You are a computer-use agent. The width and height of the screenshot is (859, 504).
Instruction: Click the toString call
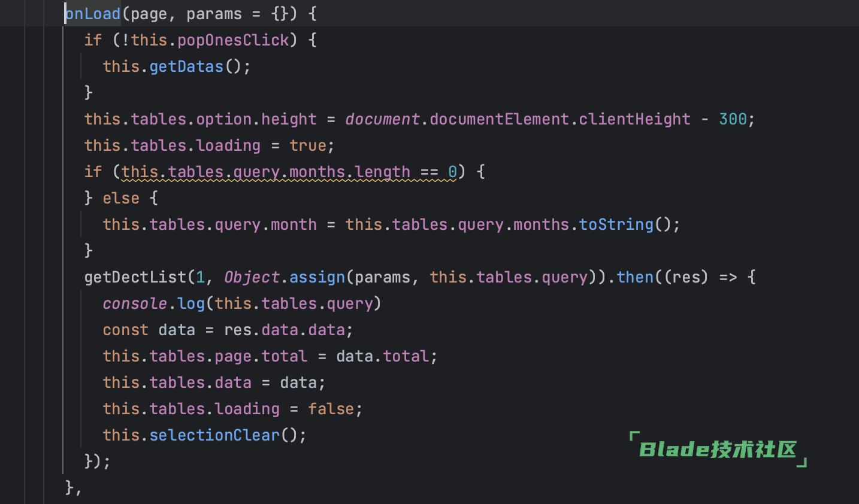point(616,224)
